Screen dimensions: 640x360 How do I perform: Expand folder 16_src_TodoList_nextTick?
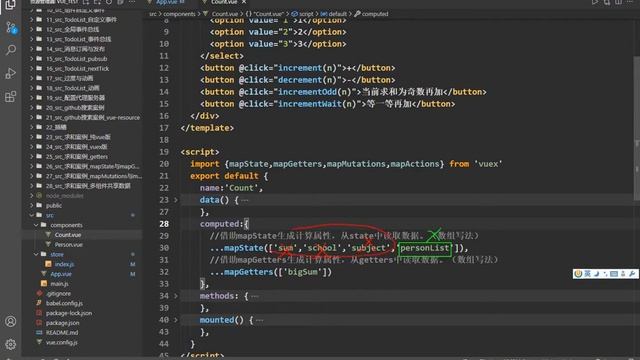click(x=32, y=69)
